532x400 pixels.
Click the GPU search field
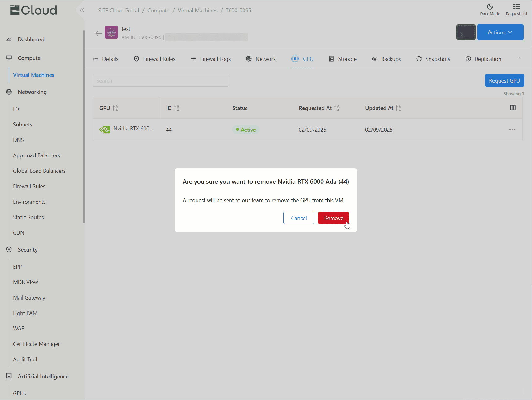160,81
